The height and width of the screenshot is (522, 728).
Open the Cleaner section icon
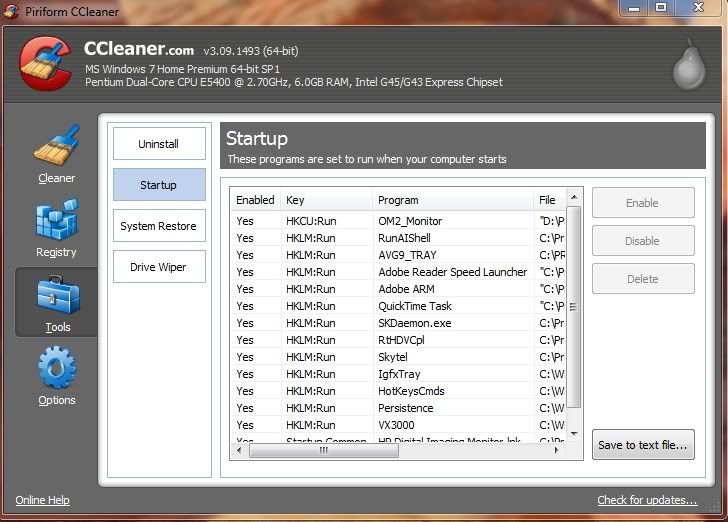tap(57, 145)
